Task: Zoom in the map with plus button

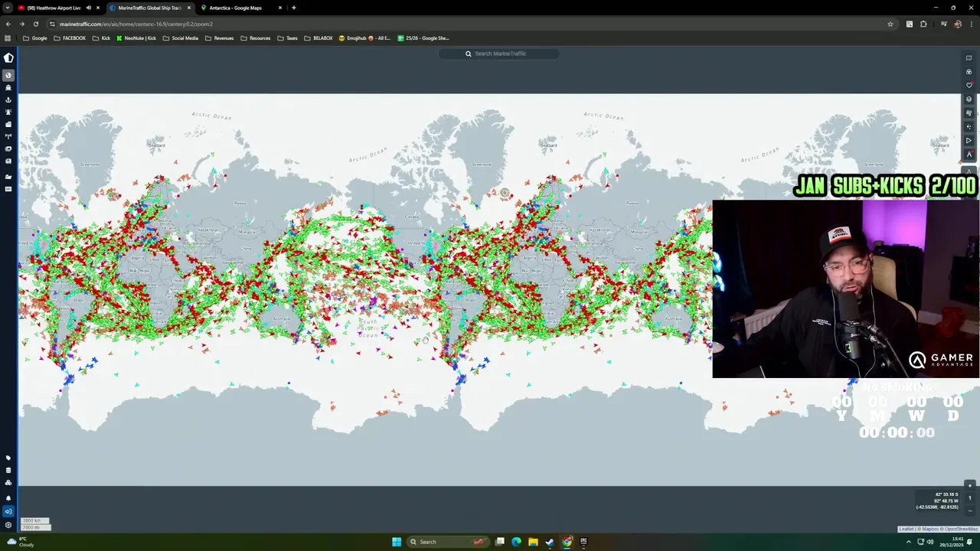Action: (x=970, y=486)
